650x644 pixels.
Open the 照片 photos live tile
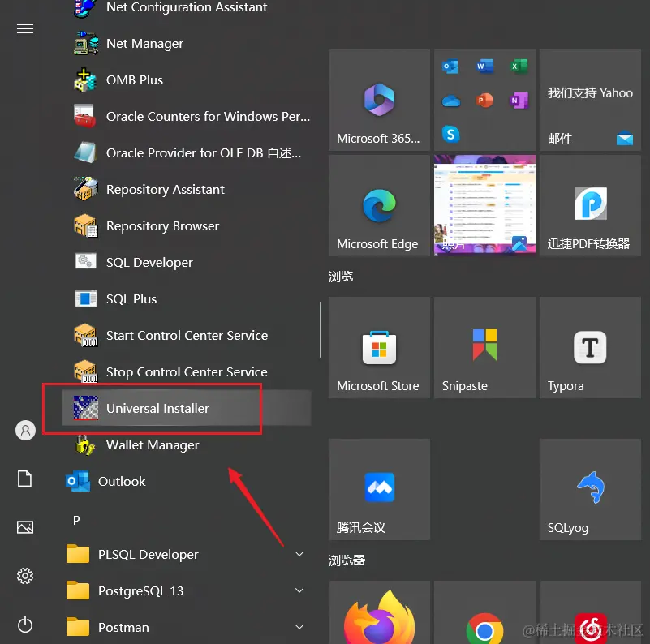(x=484, y=205)
